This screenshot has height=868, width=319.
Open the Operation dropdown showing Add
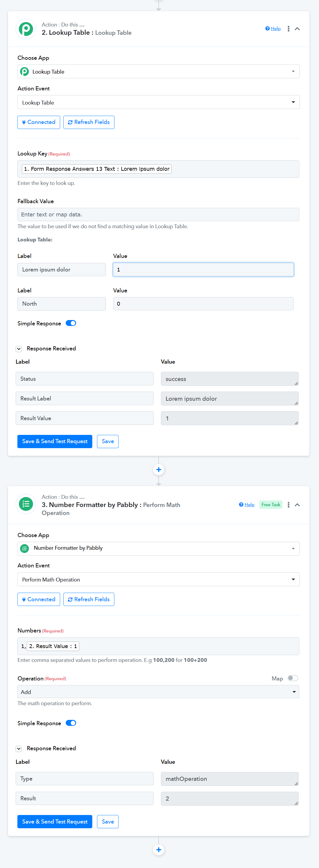[x=158, y=692]
